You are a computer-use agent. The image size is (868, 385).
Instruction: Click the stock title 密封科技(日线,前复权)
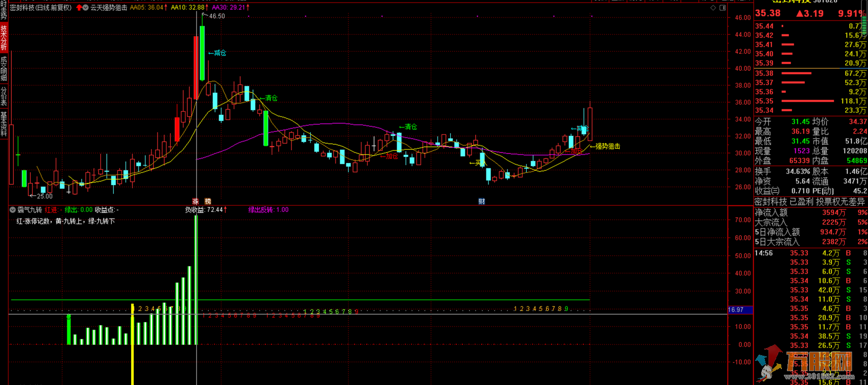41,8
